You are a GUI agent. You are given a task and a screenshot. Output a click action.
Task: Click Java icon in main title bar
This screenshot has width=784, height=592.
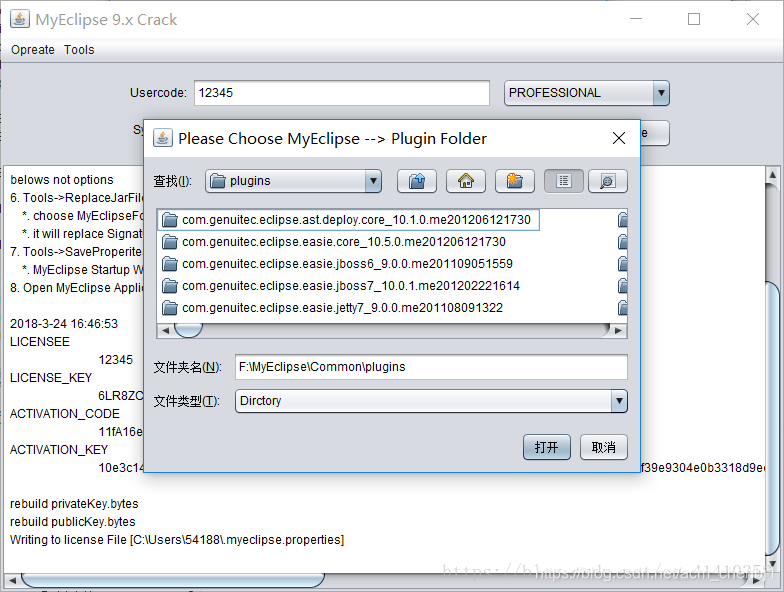point(20,19)
